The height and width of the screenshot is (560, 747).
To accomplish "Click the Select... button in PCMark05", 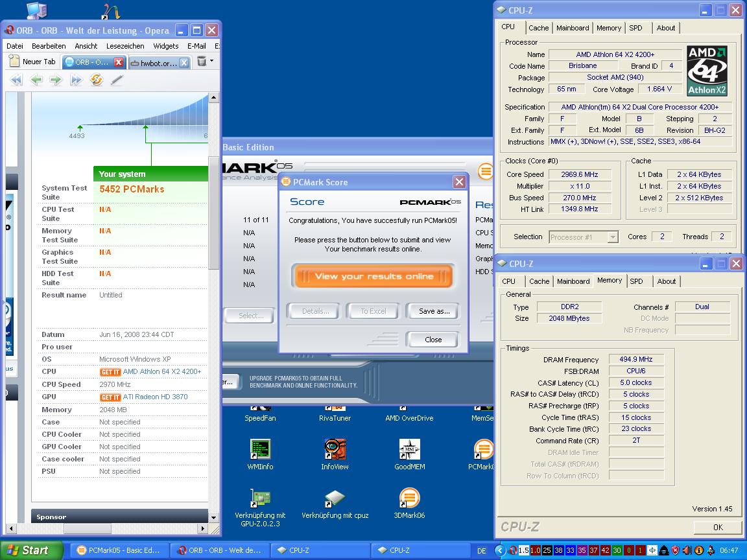I will click(250, 315).
